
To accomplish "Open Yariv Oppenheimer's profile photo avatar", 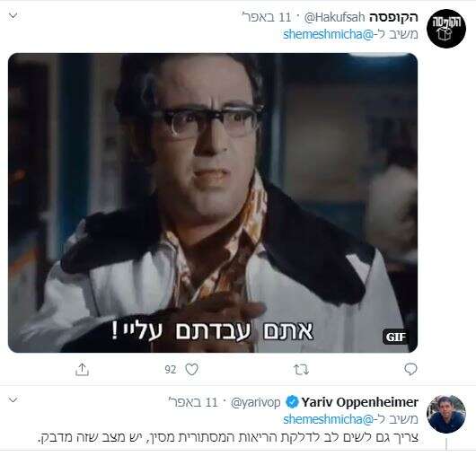I will tap(446, 414).
